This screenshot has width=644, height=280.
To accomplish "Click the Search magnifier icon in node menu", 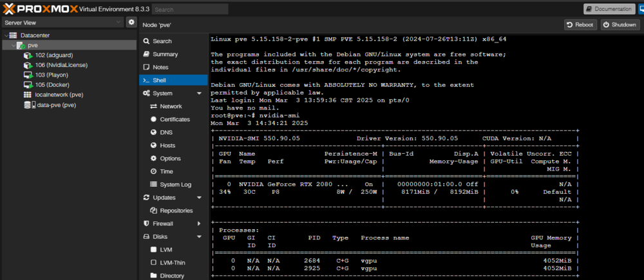I will coord(146,41).
